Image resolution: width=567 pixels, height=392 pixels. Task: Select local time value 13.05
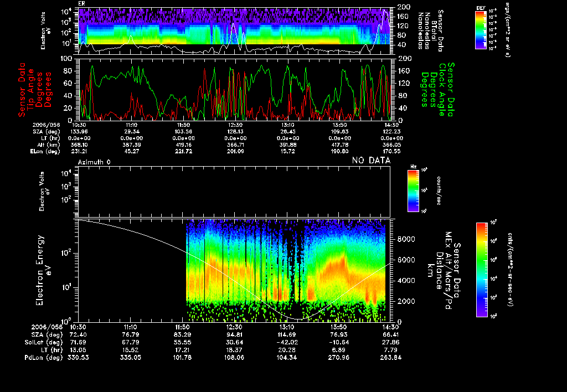pos(78,350)
